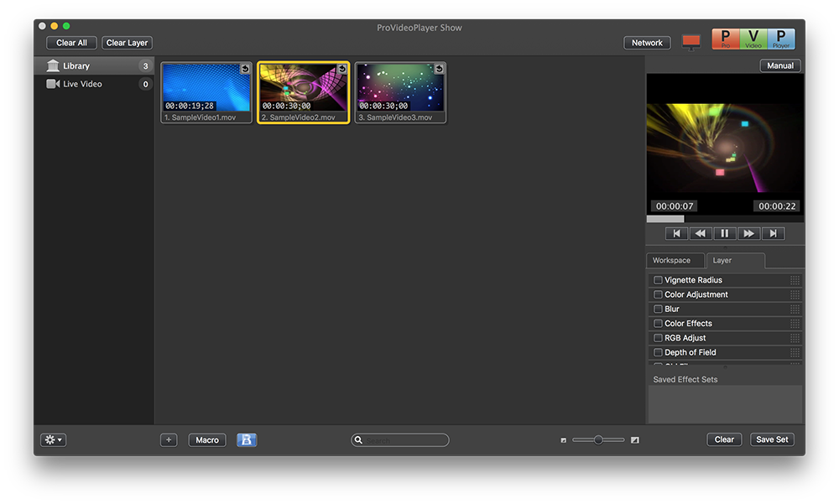The image size is (839, 504).
Task: Toggle loop mode on SampleVideo1.mov
Action: tap(243, 69)
